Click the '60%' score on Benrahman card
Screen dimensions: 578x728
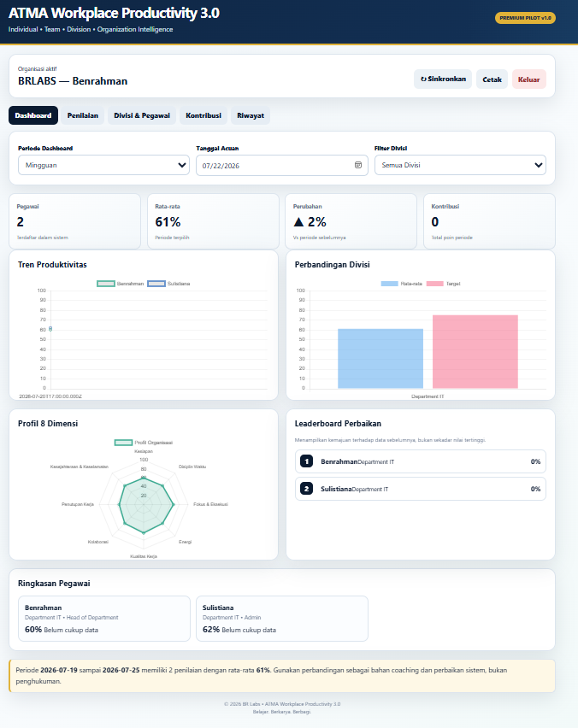33,630
